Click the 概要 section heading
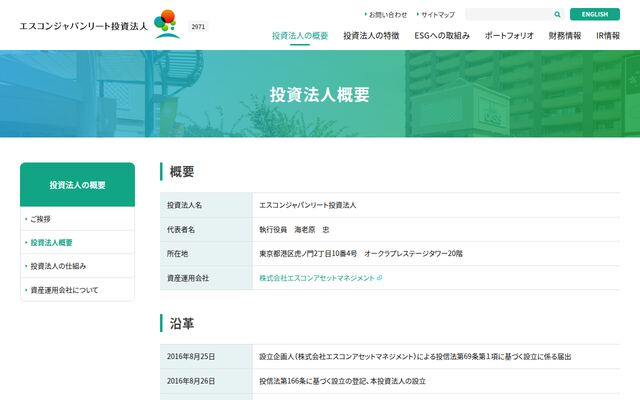The image size is (640, 400). [182, 171]
